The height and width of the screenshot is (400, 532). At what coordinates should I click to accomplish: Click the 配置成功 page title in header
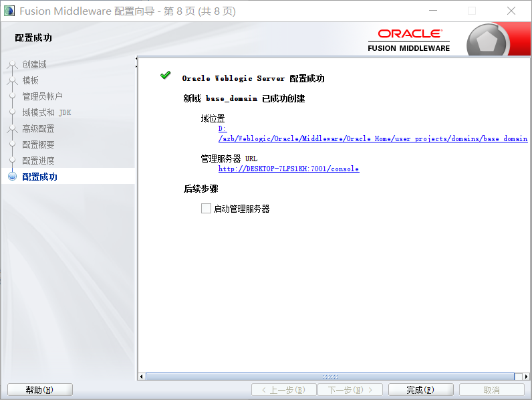point(33,37)
